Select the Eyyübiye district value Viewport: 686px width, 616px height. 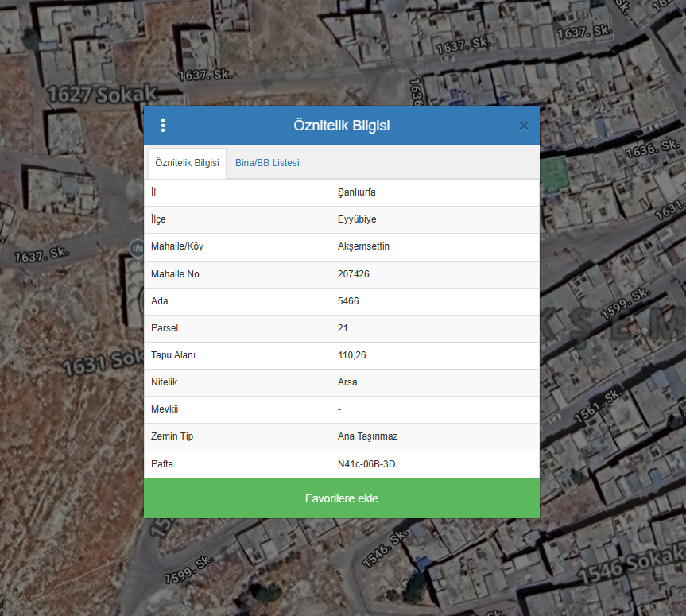[x=355, y=220]
